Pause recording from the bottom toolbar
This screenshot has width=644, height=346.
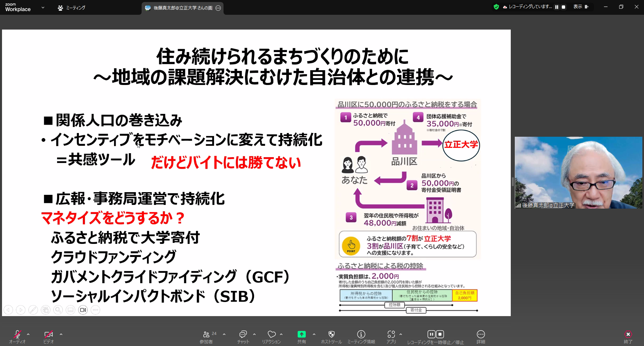(431, 334)
